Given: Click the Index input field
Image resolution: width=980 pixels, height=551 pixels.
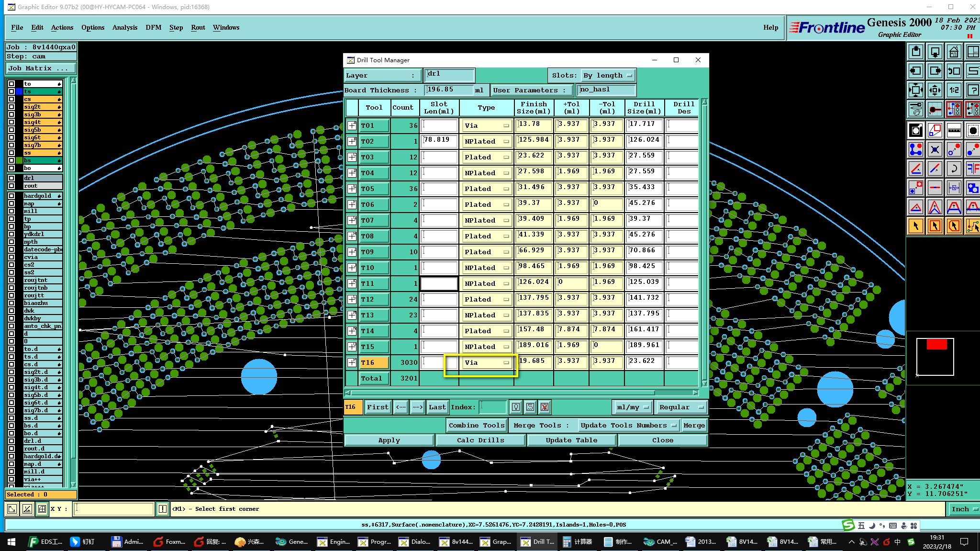Looking at the screenshot, I should [492, 407].
